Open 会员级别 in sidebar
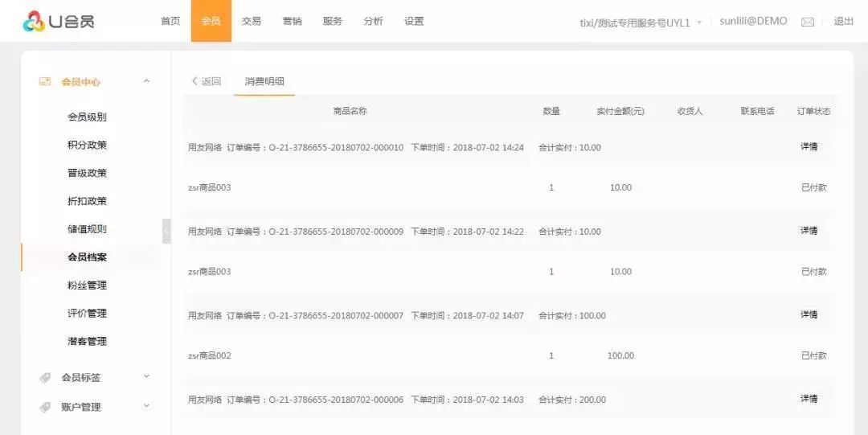 (87, 117)
